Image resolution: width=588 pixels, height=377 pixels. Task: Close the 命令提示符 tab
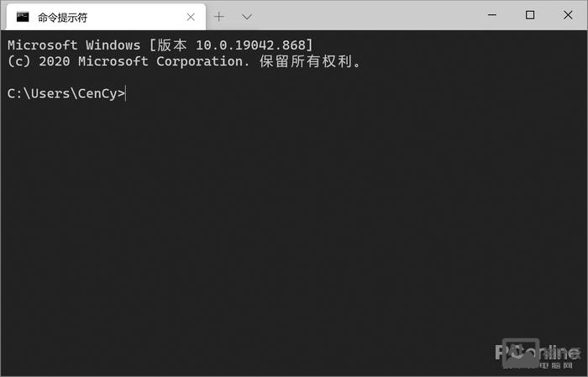click(x=192, y=17)
